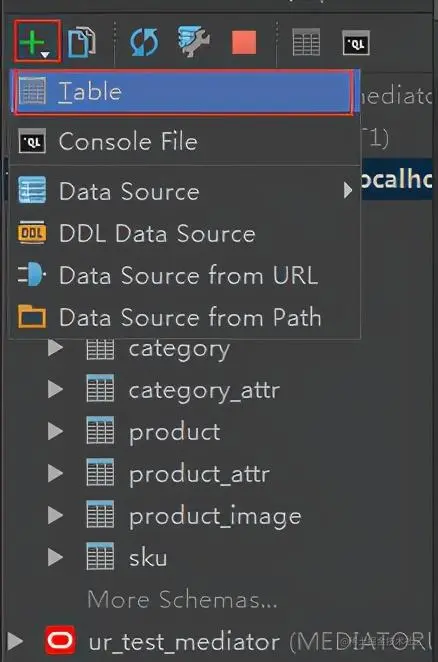Select the product table
Image resolution: width=438 pixels, height=662 pixels.
coord(174,432)
